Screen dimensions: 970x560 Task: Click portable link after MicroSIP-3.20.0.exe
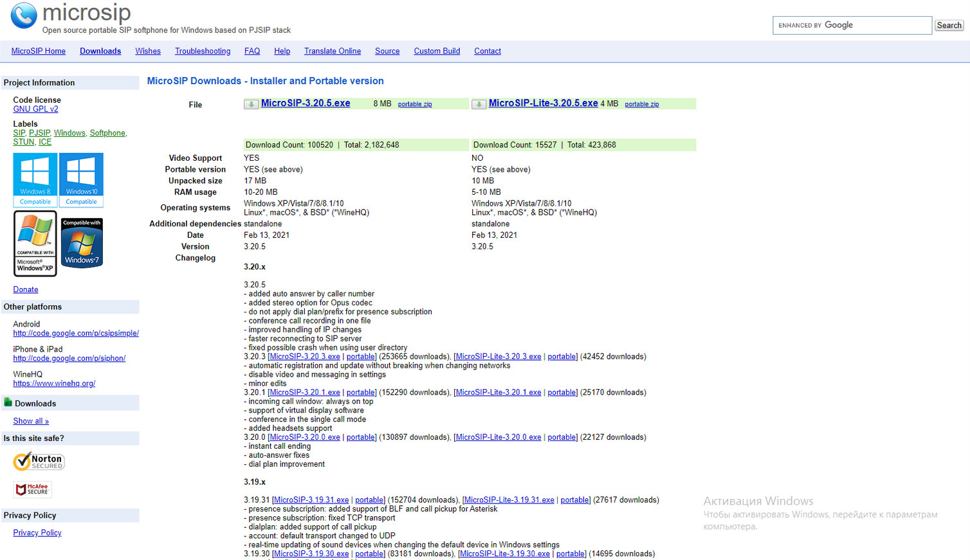click(361, 438)
